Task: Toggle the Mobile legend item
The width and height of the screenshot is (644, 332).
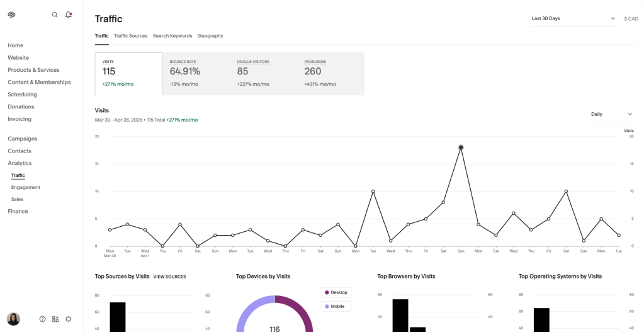Action: point(336,307)
